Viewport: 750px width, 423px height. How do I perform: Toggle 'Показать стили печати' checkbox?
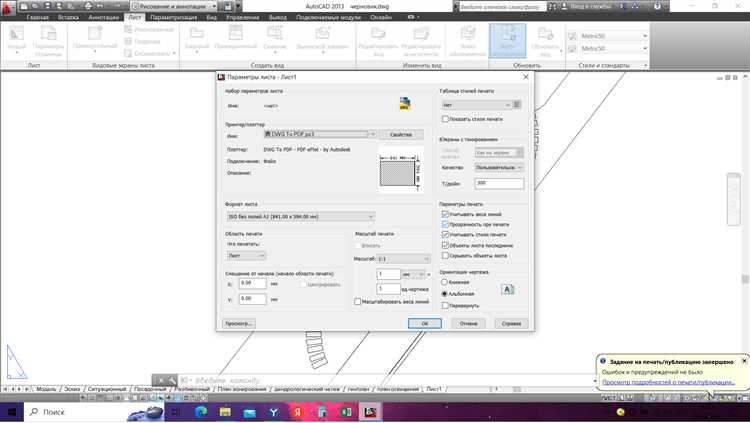pos(445,119)
